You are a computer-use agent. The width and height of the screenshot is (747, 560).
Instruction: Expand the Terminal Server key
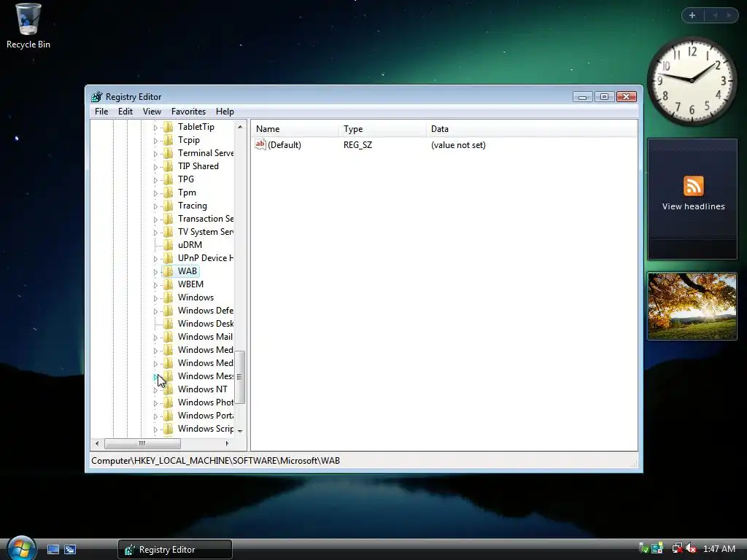[x=155, y=154]
